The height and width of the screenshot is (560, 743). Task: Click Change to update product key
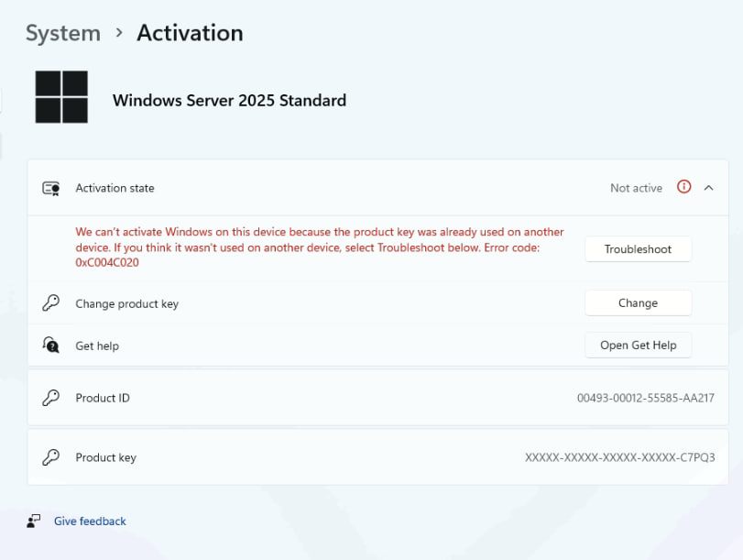[639, 303]
